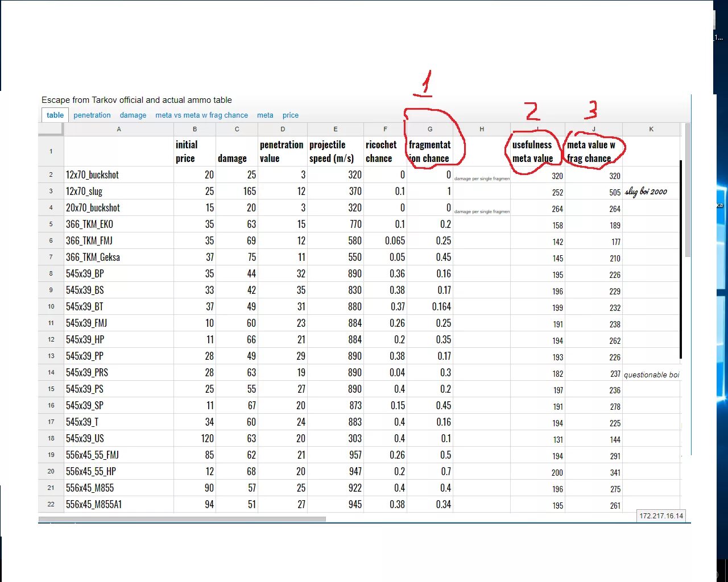Viewport: 728px width, 582px height.
Task: Click the vertical scrollbar thumb
Action: point(688,190)
